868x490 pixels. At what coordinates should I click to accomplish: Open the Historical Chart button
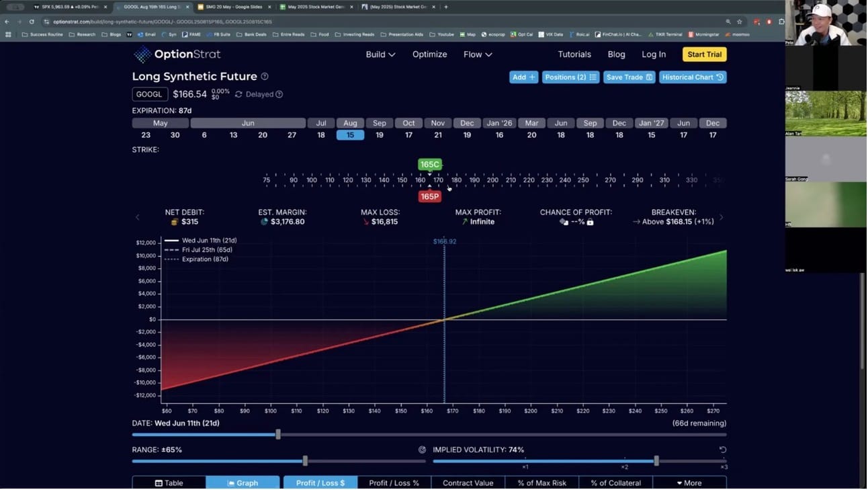coord(693,77)
